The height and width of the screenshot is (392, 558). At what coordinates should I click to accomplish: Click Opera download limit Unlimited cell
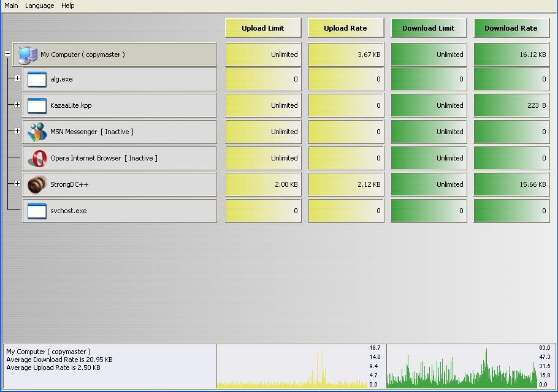[429, 158]
